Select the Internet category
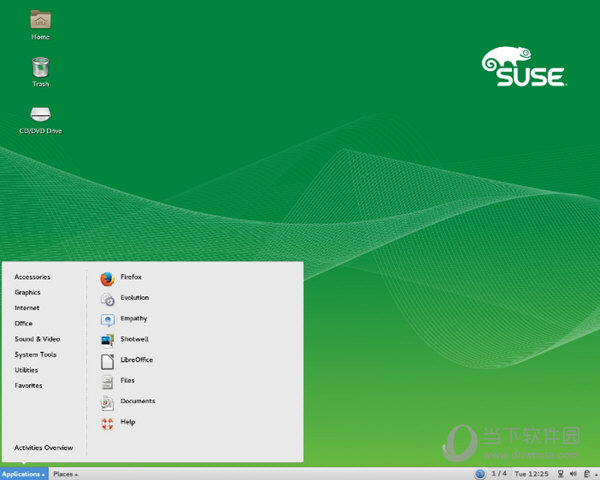Image resolution: width=600 pixels, height=480 pixels. [27, 308]
